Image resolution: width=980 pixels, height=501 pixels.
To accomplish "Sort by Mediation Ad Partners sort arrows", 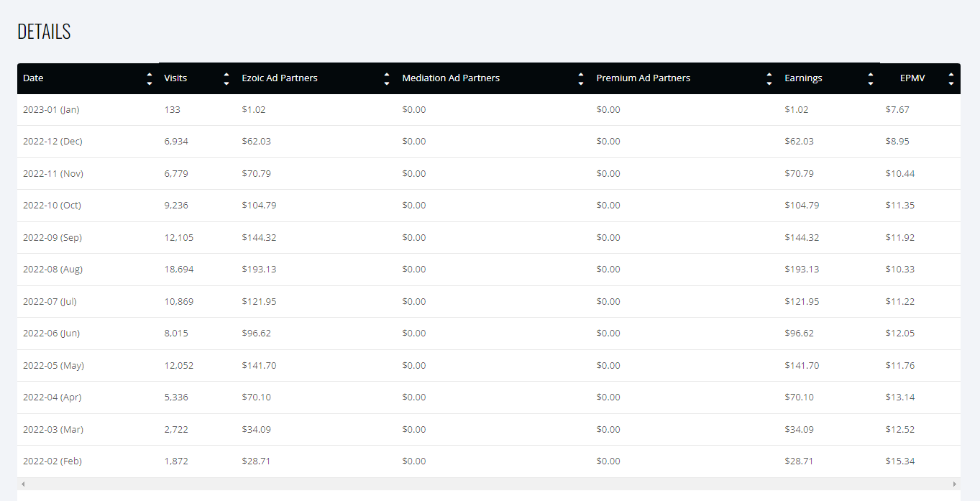I will (581, 79).
